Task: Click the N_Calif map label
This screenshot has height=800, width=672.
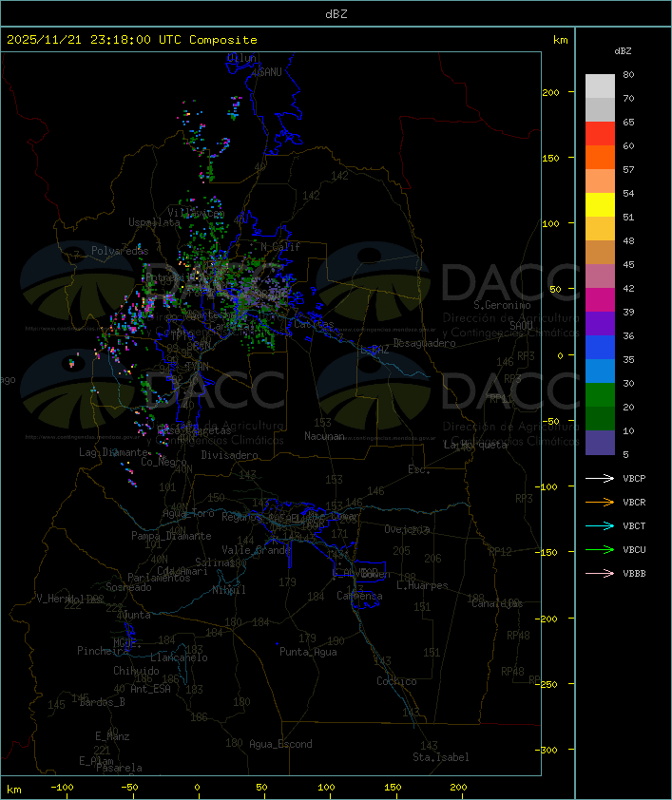Action: 280,247
